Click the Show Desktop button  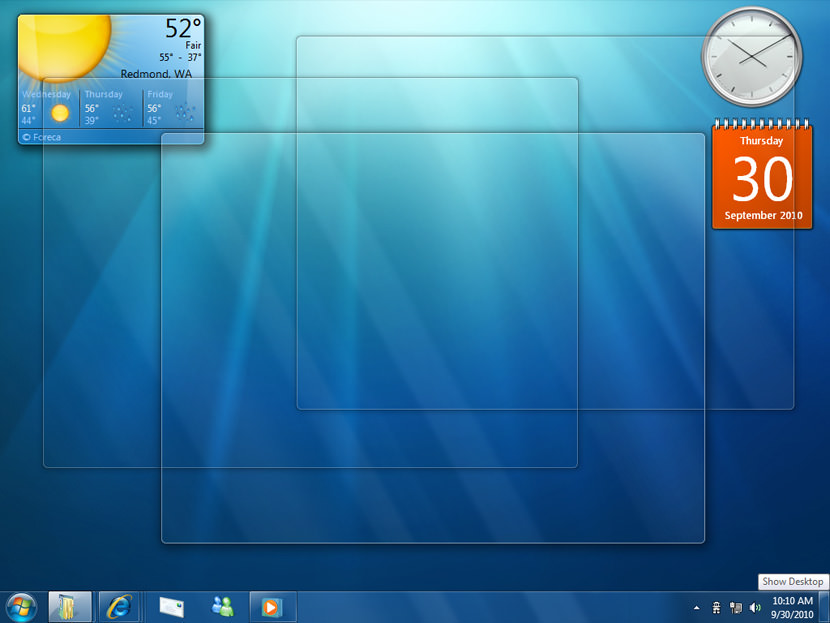click(822, 606)
